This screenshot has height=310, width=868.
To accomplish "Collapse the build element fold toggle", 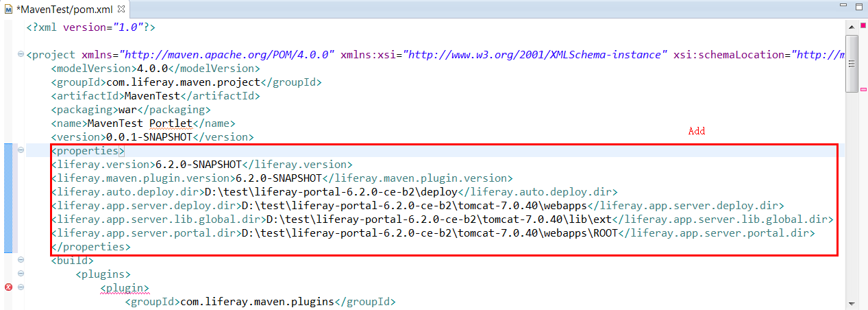I will (x=21, y=261).
